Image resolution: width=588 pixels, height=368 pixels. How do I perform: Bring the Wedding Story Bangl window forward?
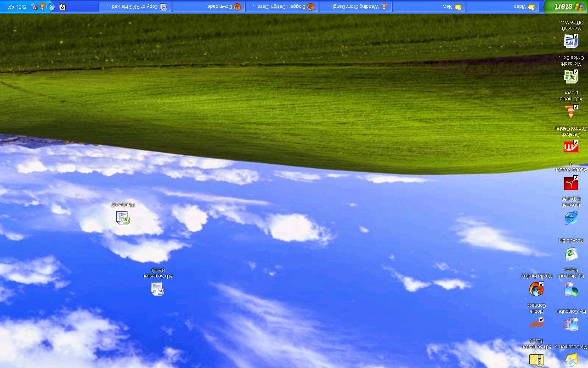[357, 6]
